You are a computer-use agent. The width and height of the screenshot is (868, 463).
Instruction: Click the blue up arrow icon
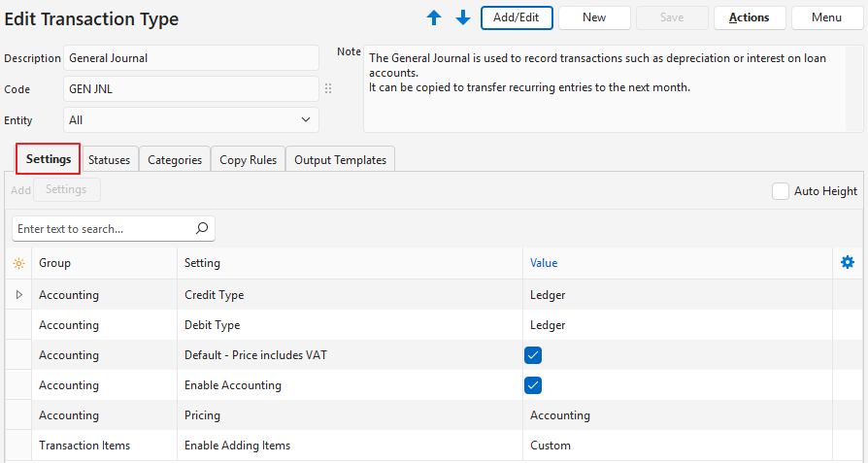434,17
